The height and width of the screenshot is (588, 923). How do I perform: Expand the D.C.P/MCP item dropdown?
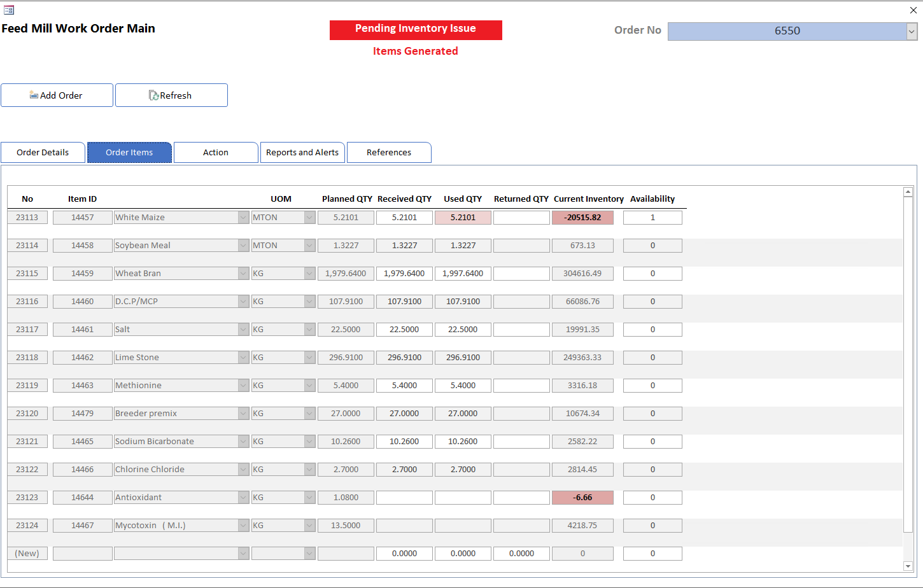(x=243, y=302)
